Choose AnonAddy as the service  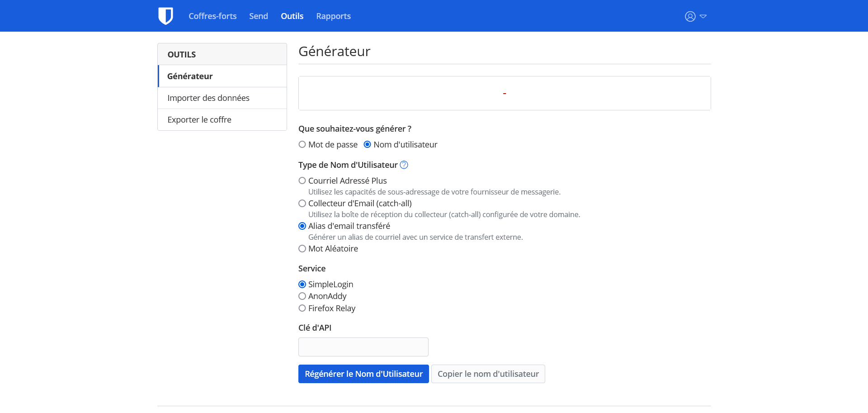[x=302, y=296]
